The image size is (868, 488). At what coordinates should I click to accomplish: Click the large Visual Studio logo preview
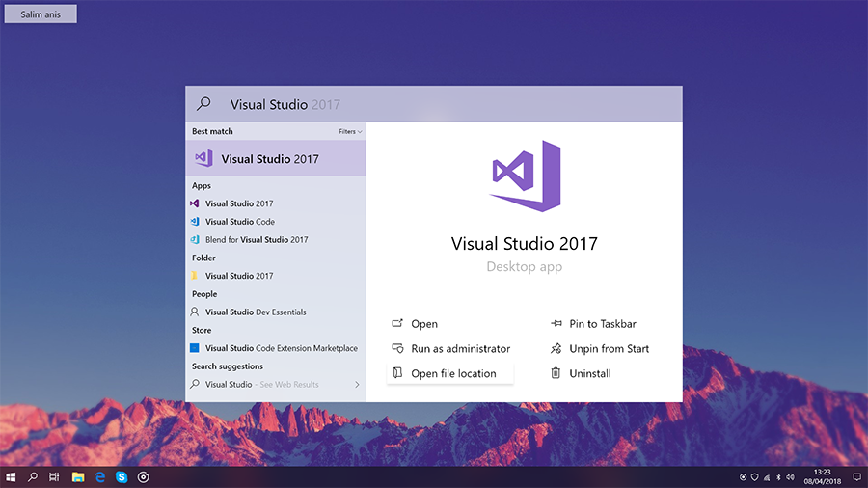[525, 176]
